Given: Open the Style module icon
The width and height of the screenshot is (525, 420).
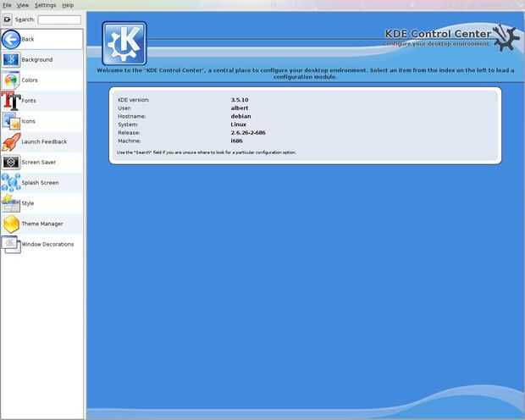Looking at the screenshot, I should point(11,203).
